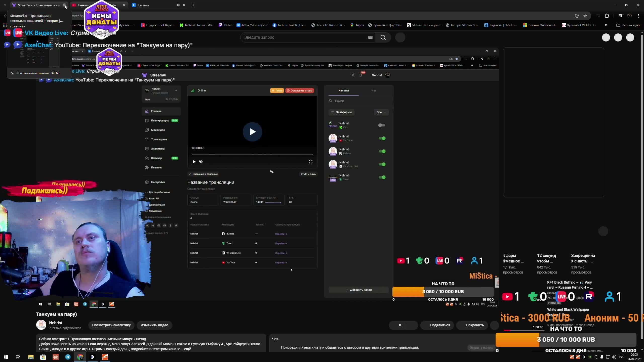The width and height of the screenshot is (644, 362).
Task: Open the Все закладки folder in the top bookmarks bar
Action: point(628,25)
